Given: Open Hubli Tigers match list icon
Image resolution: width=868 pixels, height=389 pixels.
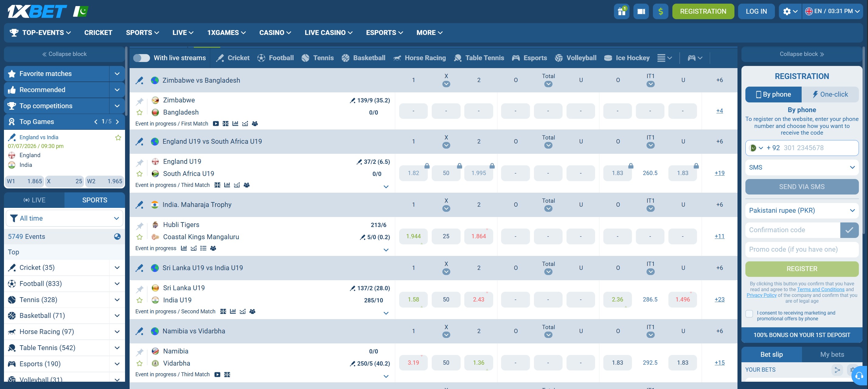Looking at the screenshot, I should [203, 248].
